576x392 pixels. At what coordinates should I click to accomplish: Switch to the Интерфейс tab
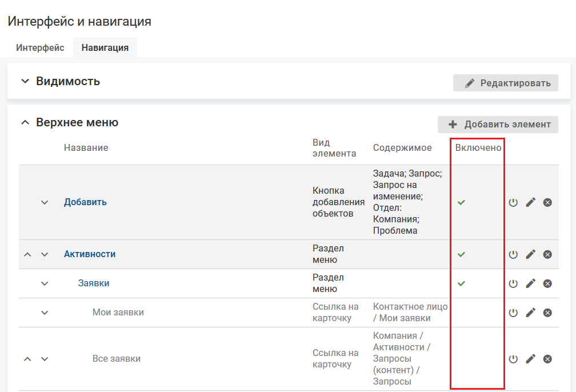(x=40, y=47)
